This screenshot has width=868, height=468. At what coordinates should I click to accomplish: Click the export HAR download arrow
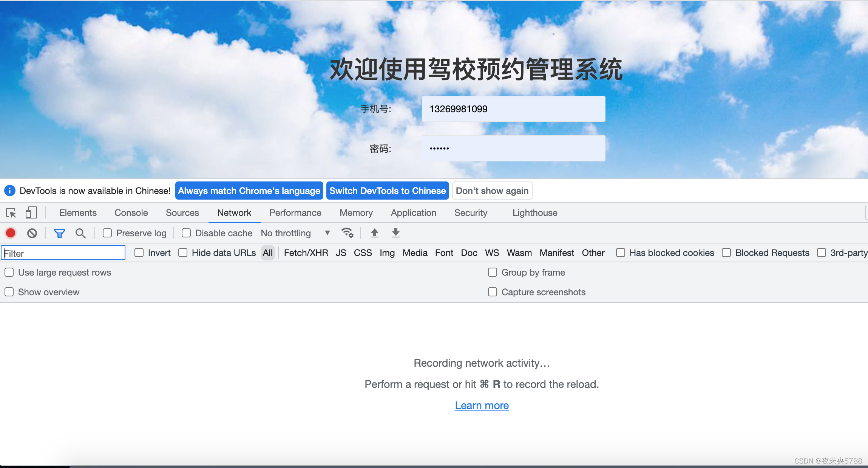tap(395, 233)
